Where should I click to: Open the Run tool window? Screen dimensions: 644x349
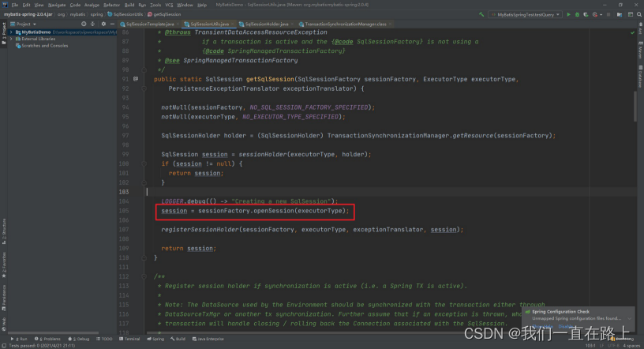[18, 339]
